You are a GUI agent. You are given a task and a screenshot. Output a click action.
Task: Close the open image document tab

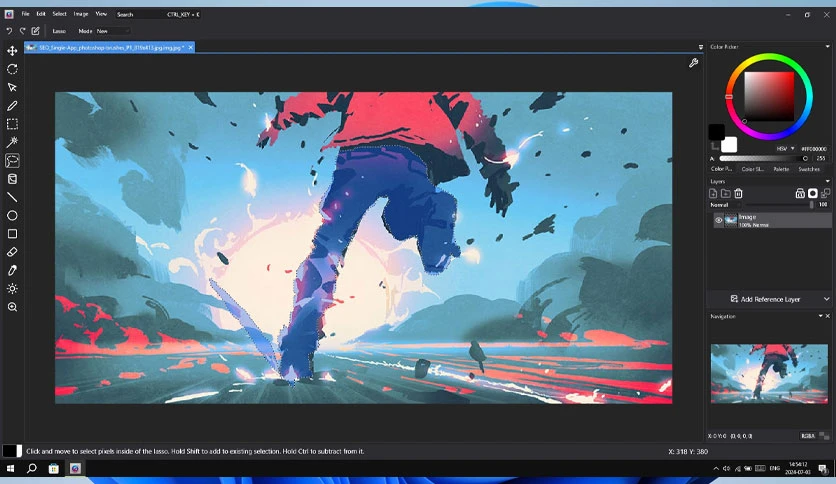[190, 47]
